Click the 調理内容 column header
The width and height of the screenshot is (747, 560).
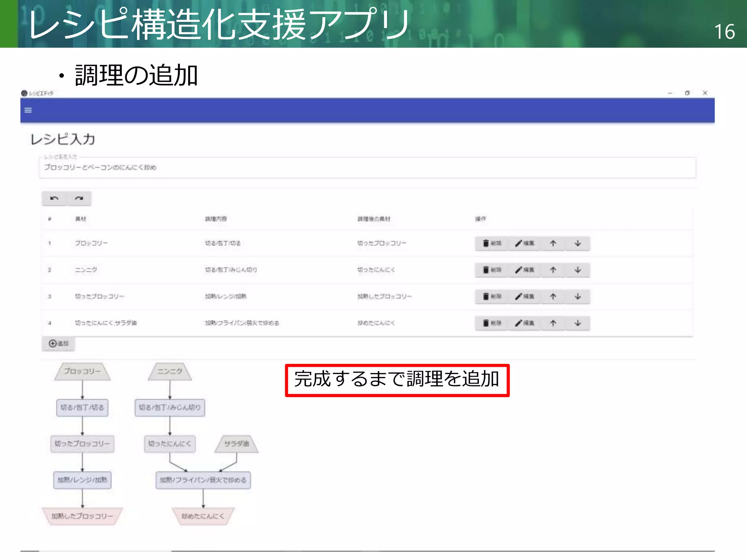(216, 219)
